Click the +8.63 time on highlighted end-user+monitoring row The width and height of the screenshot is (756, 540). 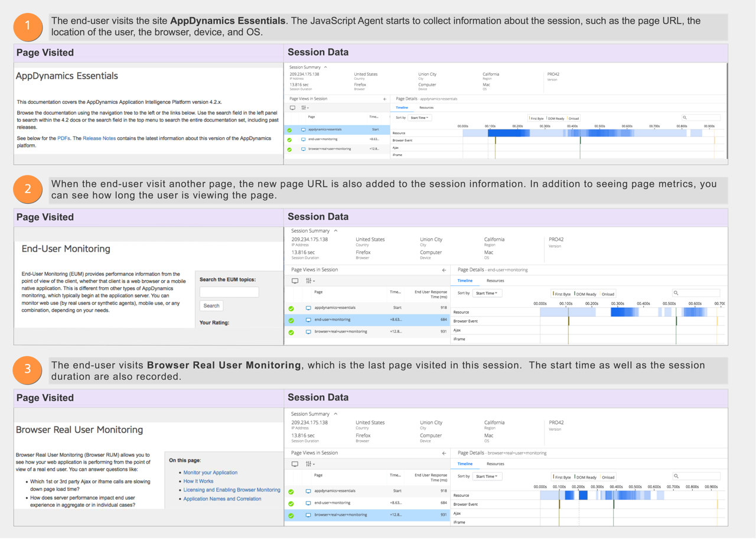(x=396, y=320)
